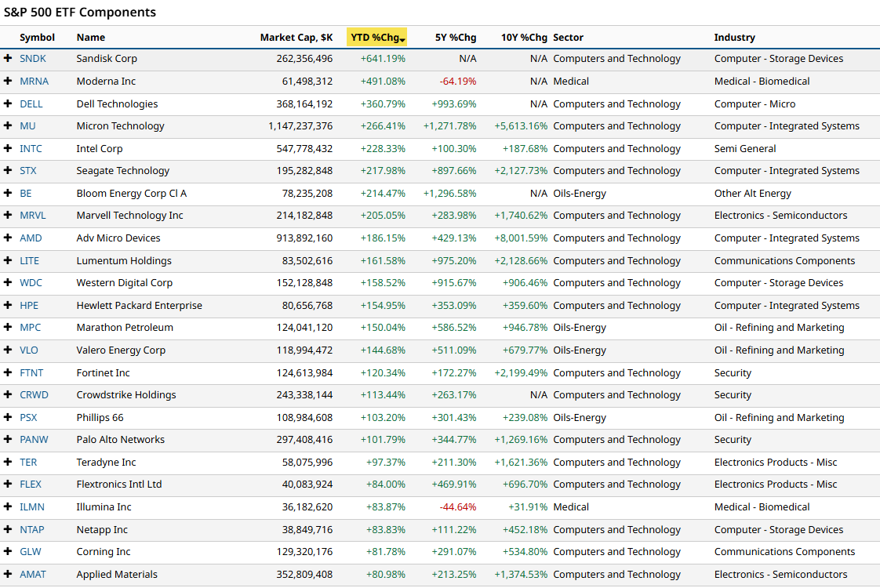The height and width of the screenshot is (588, 880).
Task: Expand the PSX row plus icon
Action: [8, 417]
